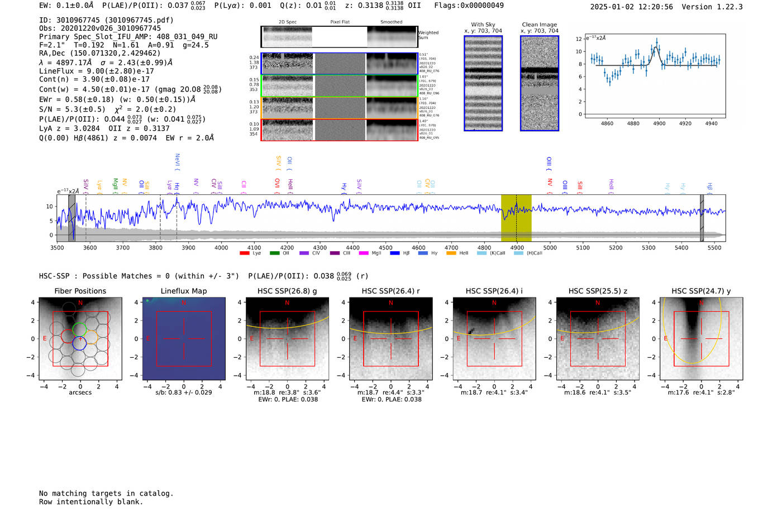Click the green OII legend swatch
782x532 pixels.
[x=274, y=253]
